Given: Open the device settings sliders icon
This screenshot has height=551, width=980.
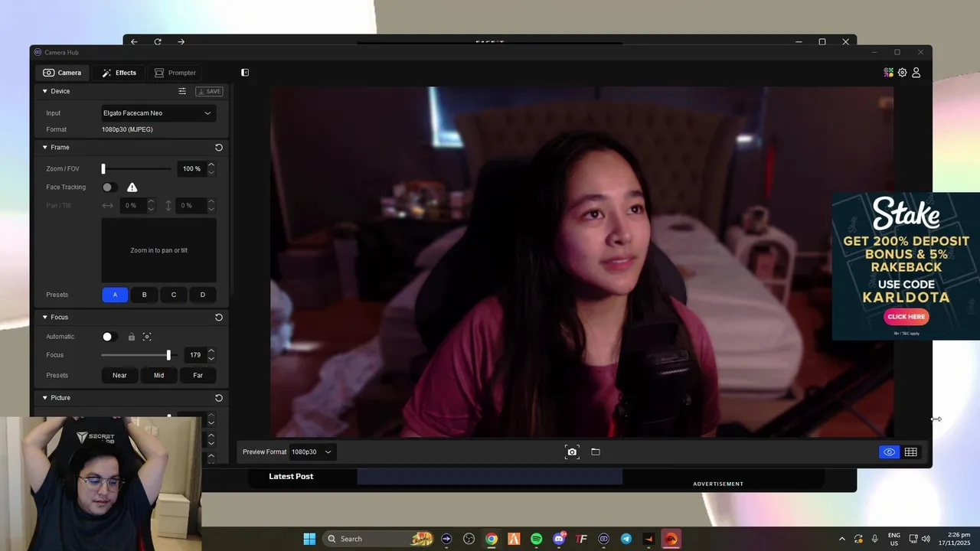Looking at the screenshot, I should (182, 91).
